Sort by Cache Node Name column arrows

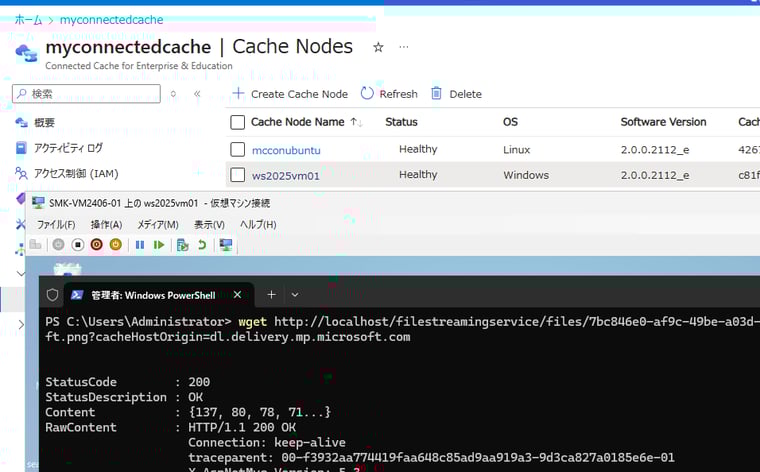[x=356, y=122]
